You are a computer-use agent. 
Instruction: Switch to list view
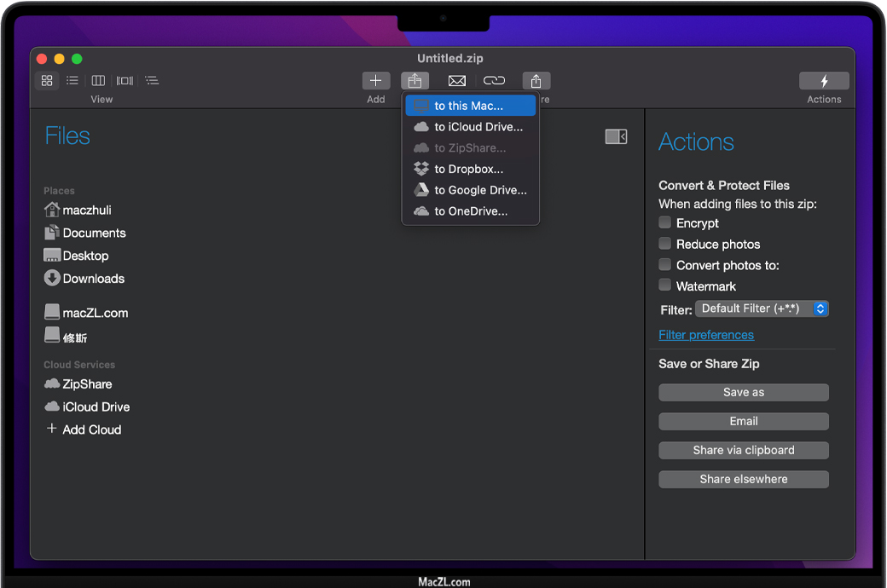(72, 81)
